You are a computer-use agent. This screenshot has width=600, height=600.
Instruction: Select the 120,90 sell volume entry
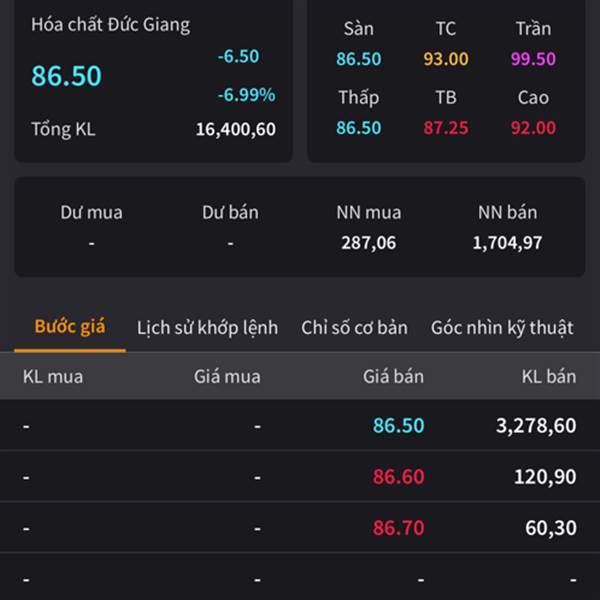[x=545, y=477]
